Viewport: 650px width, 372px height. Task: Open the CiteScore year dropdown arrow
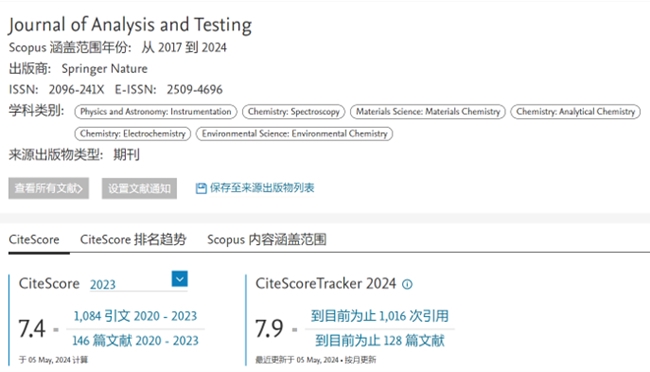click(179, 279)
